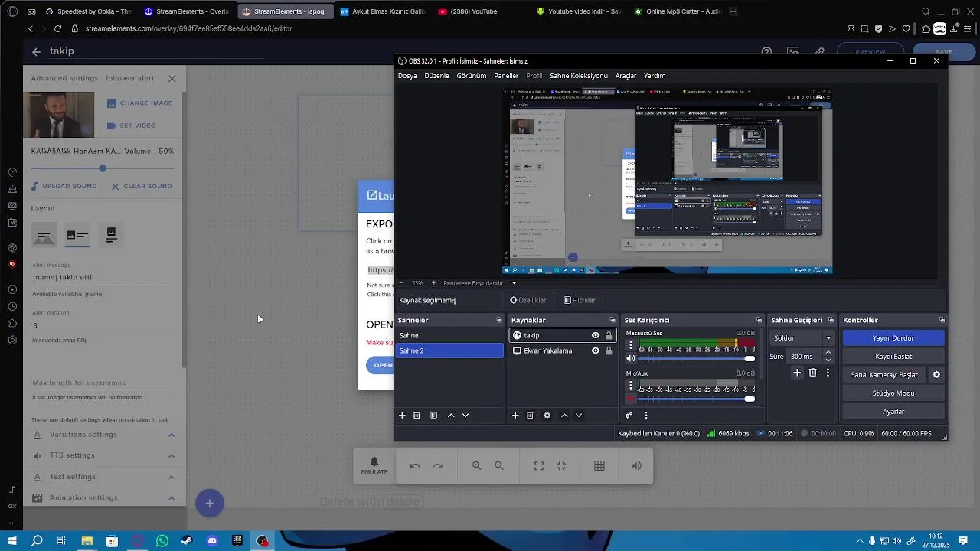Open Mic/Aux channel options dots
The width and height of the screenshot is (980, 551).
631,386
